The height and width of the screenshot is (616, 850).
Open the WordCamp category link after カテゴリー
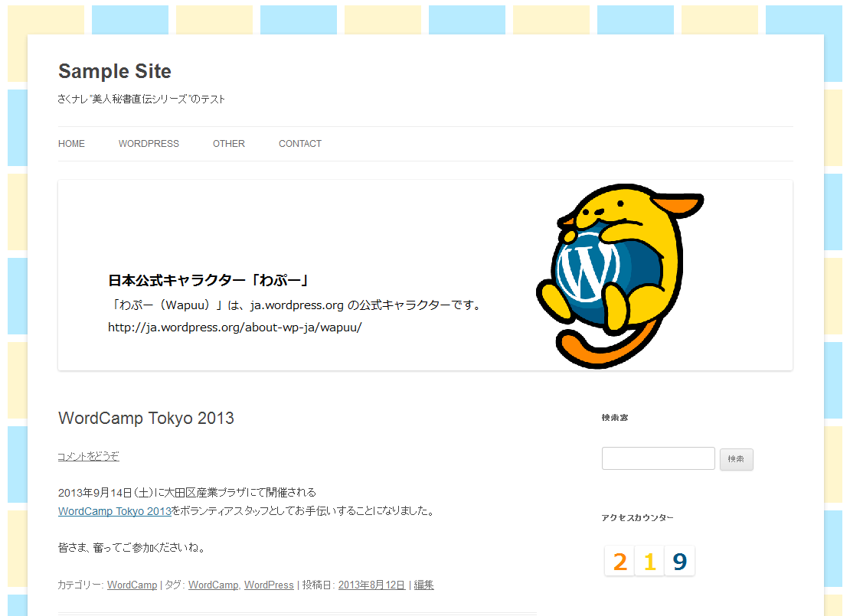132,585
